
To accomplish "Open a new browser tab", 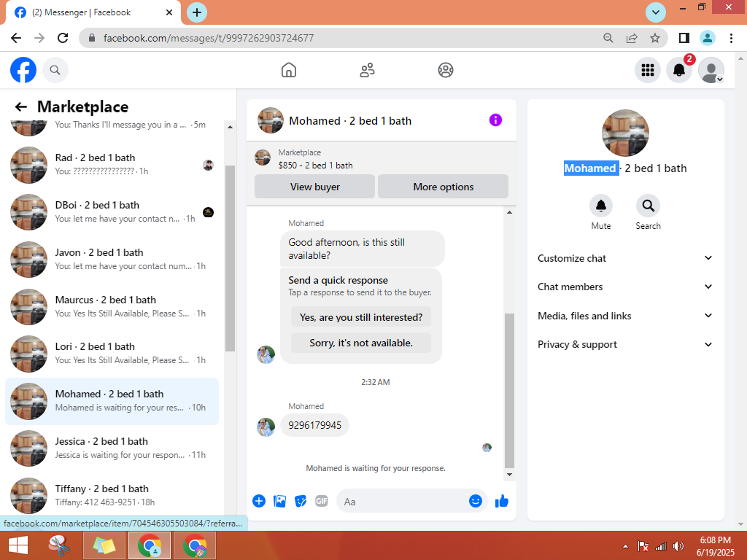I will click(x=197, y=12).
